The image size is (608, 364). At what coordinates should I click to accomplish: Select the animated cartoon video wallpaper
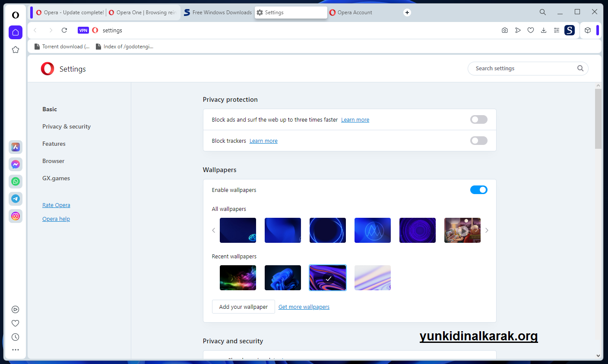[462, 230]
